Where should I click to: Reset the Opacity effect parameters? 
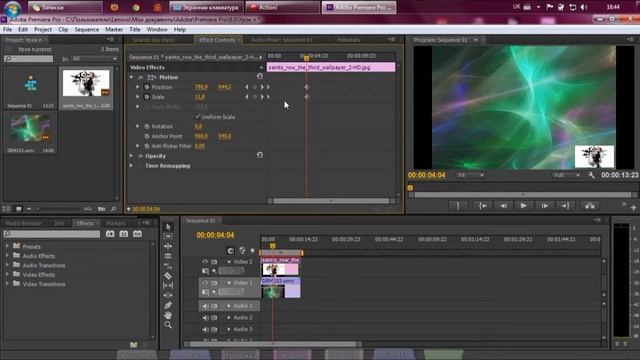pos(260,155)
